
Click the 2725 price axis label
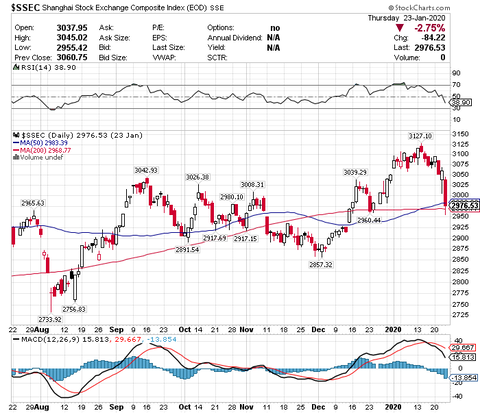(x=460, y=315)
